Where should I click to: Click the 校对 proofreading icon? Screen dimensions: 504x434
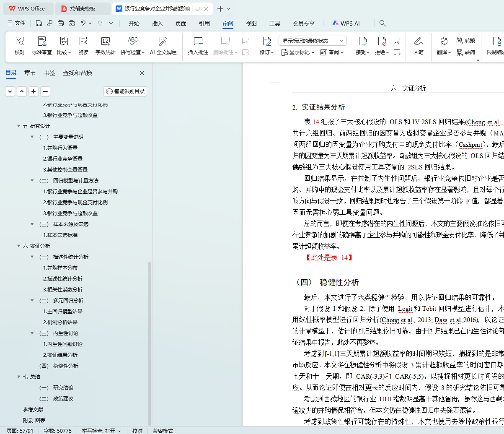20,41
